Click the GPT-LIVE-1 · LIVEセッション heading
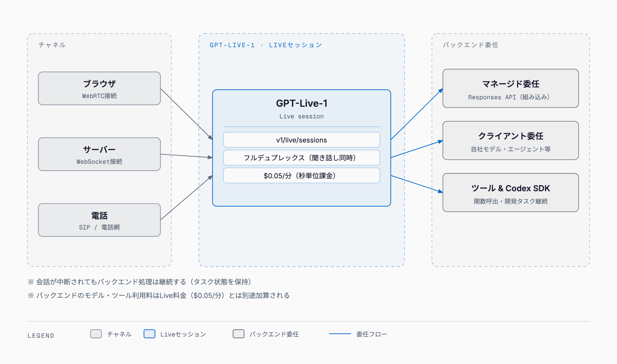This screenshot has width=617, height=364. [x=266, y=45]
